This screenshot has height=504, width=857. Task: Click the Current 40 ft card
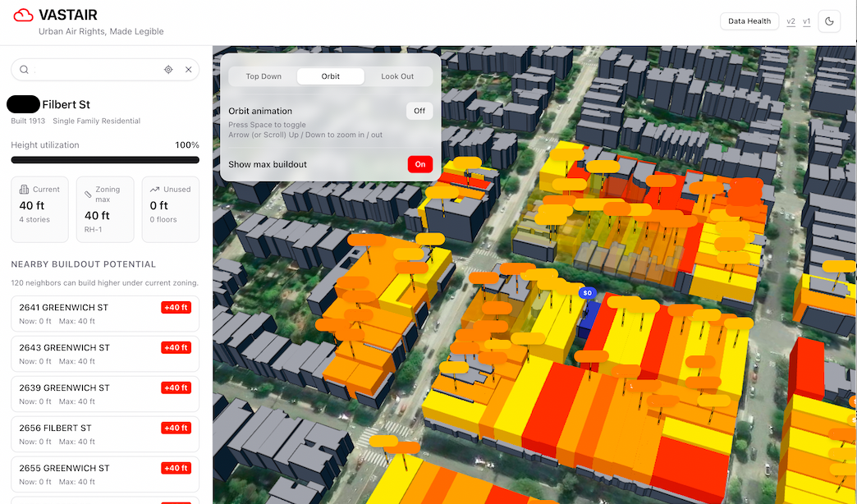click(40, 209)
